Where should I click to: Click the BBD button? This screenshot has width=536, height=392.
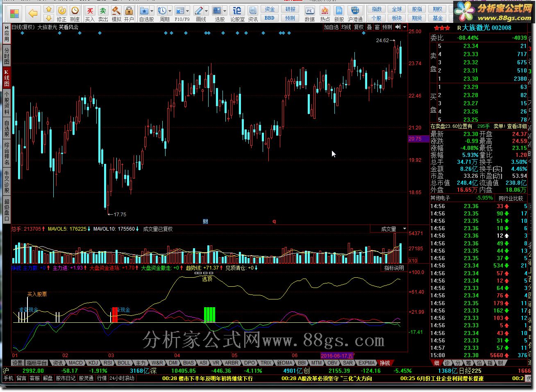[x=270, y=18]
